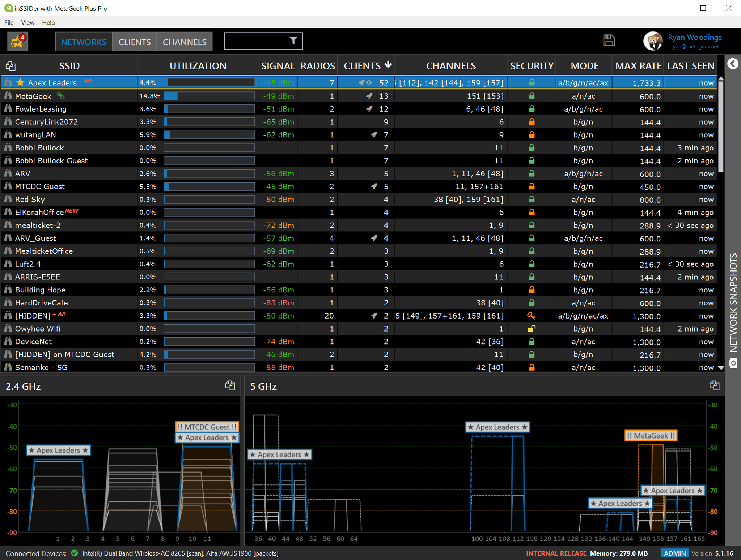
Task: Expand the Network Snapshots side panel
Action: tap(733, 64)
